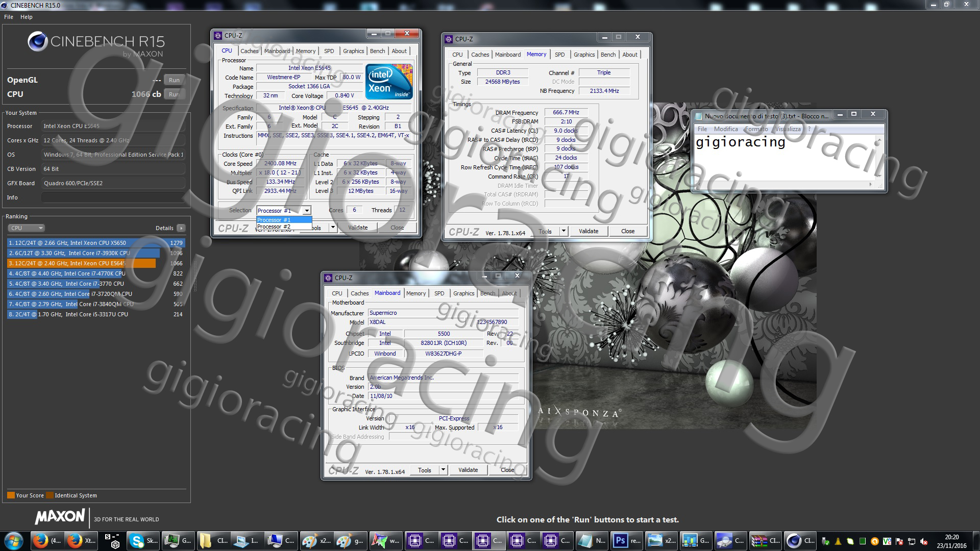Image resolution: width=980 pixels, height=551 pixels.
Task: Click the Cinebench R15 sphere logo
Action: (x=38, y=42)
